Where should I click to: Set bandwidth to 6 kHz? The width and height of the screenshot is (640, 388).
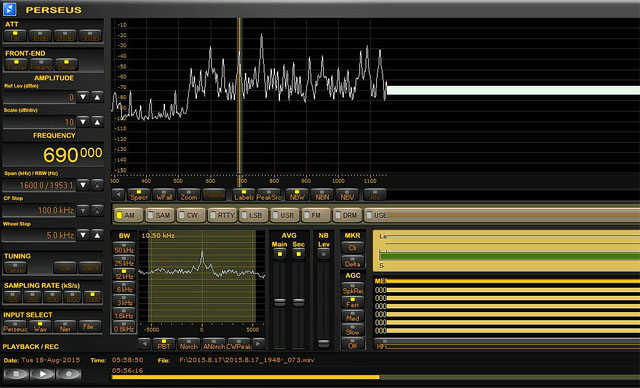124,287
